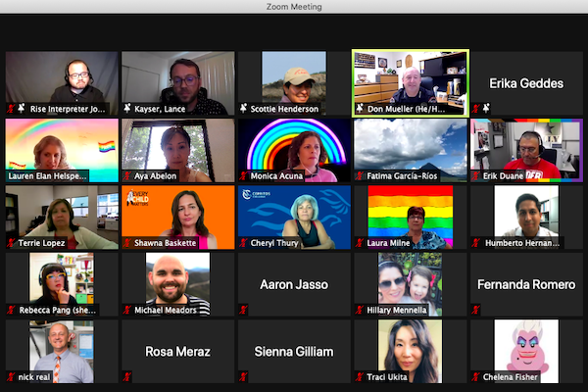Click the 'Fernanda Romero' name text
This screenshot has width=588, height=392.
pyautogui.click(x=526, y=284)
